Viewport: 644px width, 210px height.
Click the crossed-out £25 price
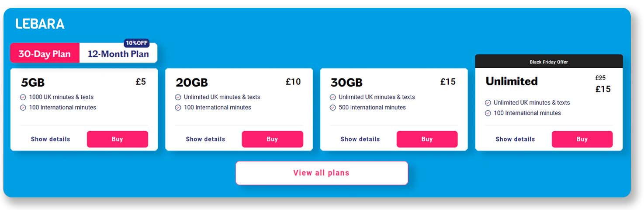click(600, 78)
